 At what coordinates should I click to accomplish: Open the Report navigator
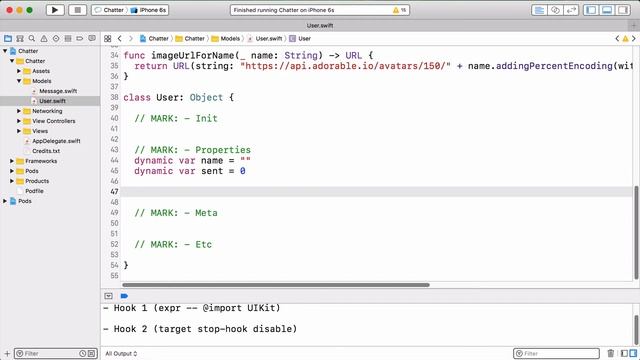[x=92, y=38]
